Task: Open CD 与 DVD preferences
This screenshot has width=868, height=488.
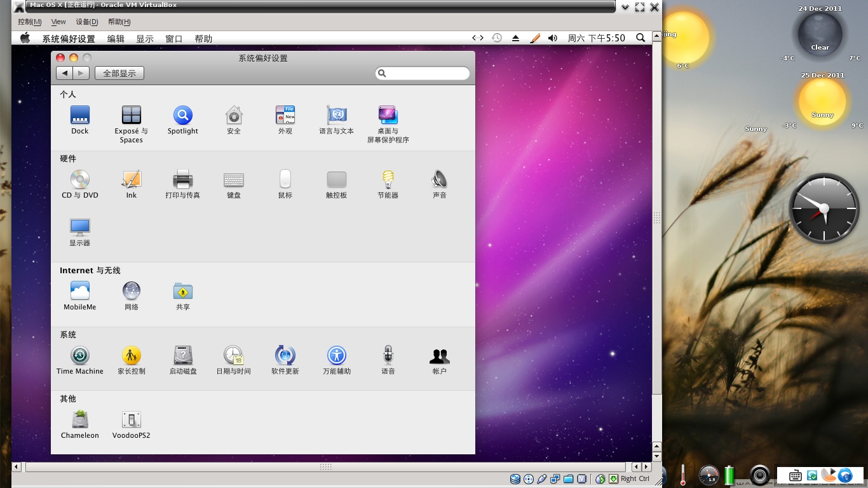Action: 79,184
